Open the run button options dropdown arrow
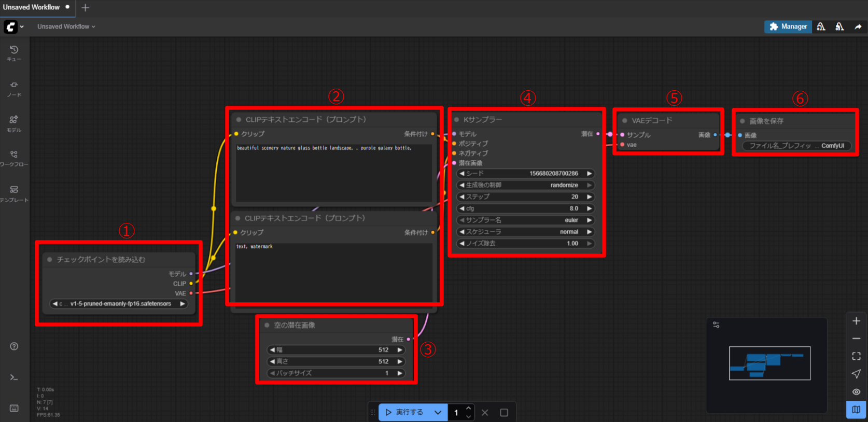 pos(438,413)
